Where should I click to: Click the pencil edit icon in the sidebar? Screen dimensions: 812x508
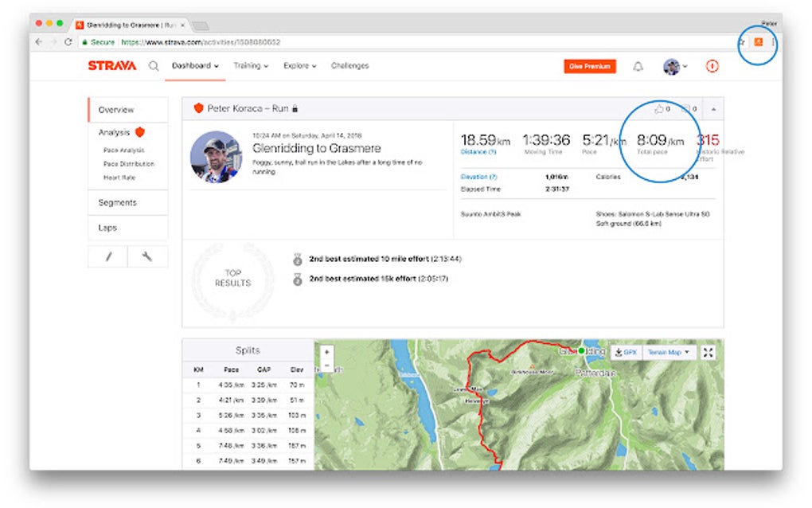tap(107, 256)
